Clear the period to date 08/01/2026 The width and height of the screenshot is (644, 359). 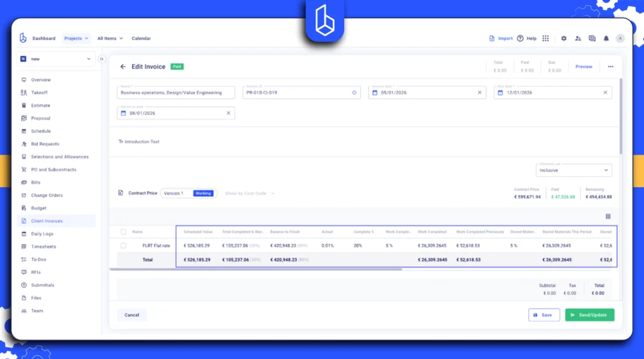coord(228,113)
